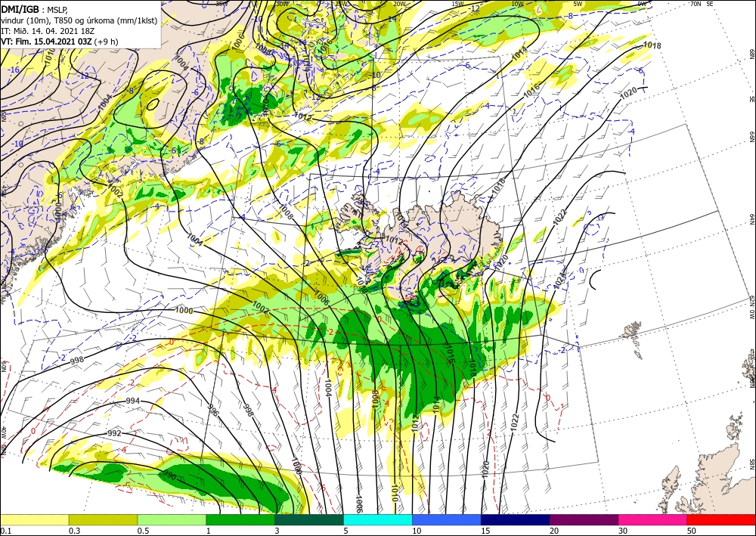This screenshot has height=536, width=756.
Task: Click the '990' isobar label
Action: click(169, 476)
